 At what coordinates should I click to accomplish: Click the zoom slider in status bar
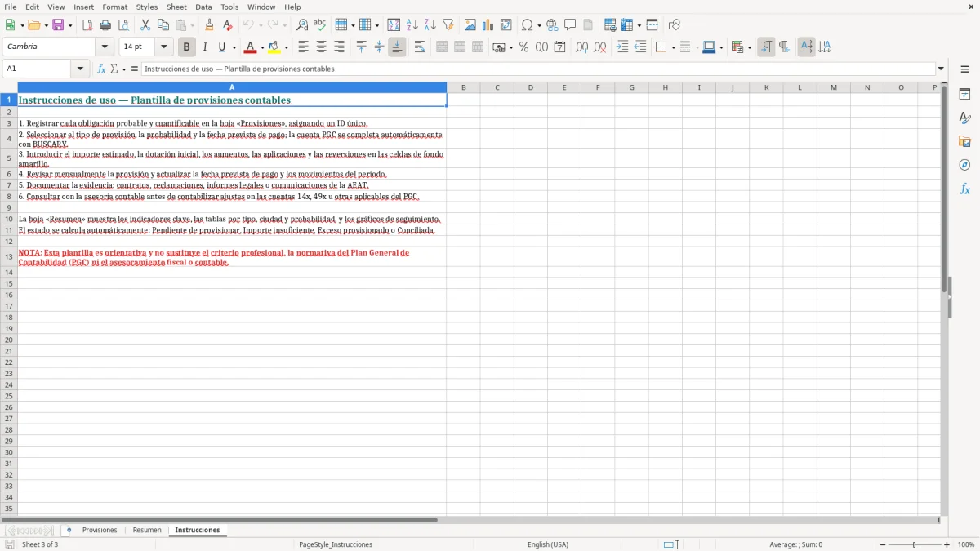pos(915,544)
